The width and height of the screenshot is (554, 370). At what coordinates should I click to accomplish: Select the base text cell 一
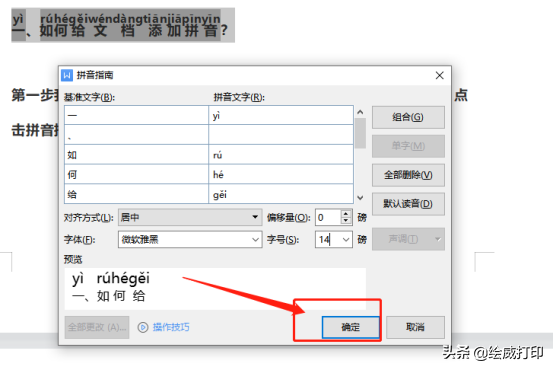point(136,115)
